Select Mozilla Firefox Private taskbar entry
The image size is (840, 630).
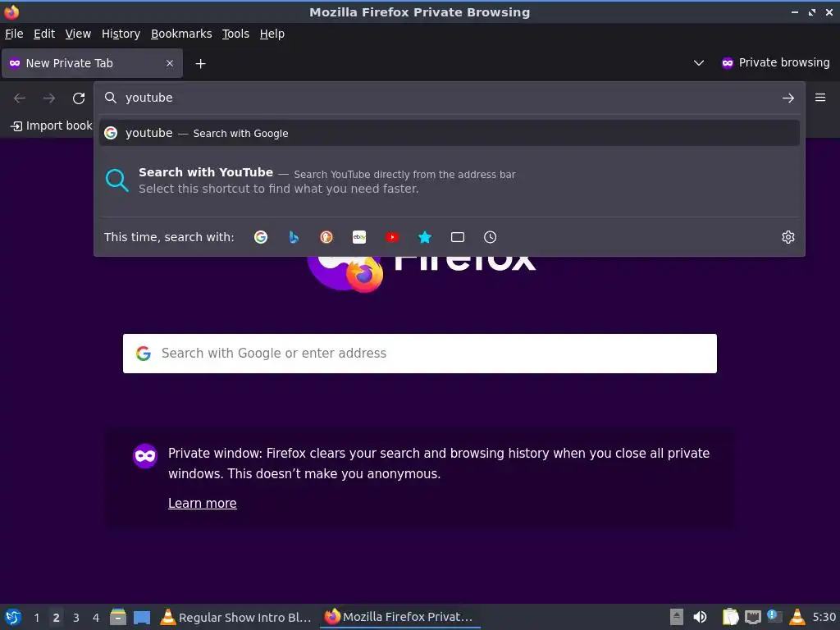pos(399,617)
